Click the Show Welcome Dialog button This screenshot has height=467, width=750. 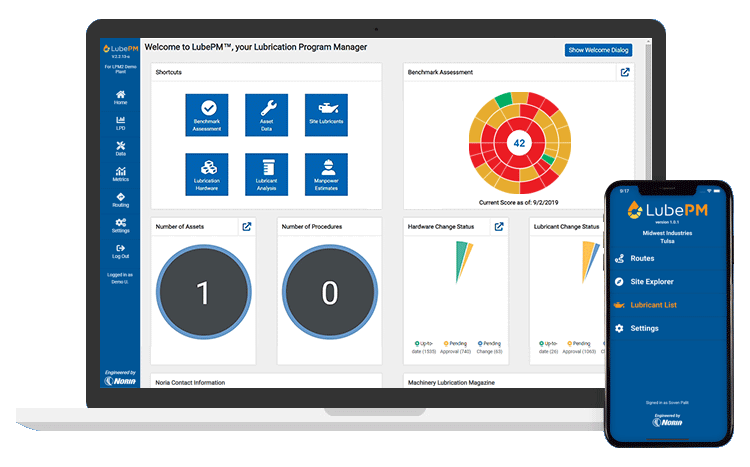(x=598, y=50)
